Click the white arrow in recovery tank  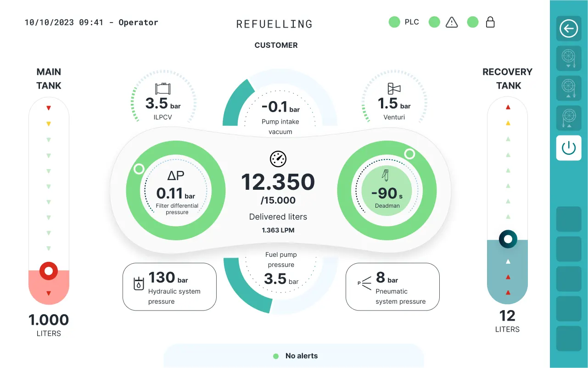tap(508, 261)
